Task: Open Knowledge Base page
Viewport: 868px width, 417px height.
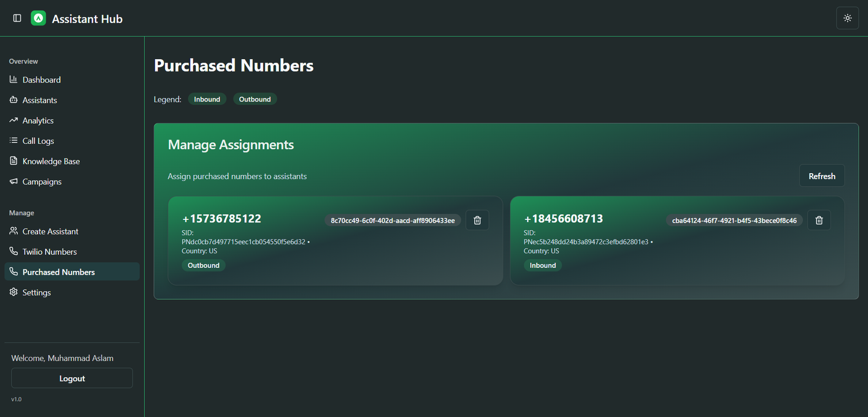Action: point(51,161)
